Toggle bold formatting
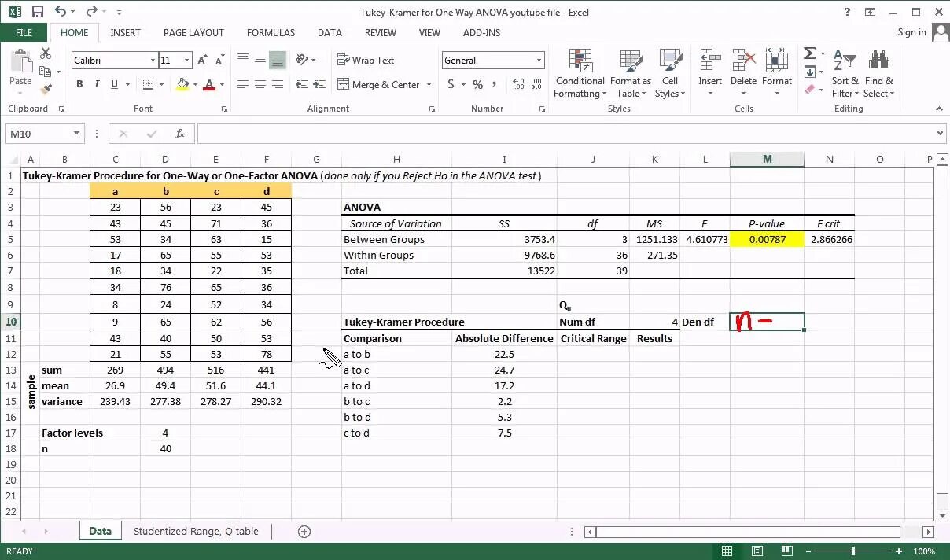Image resolution: width=950 pixels, height=560 pixels. [79, 84]
